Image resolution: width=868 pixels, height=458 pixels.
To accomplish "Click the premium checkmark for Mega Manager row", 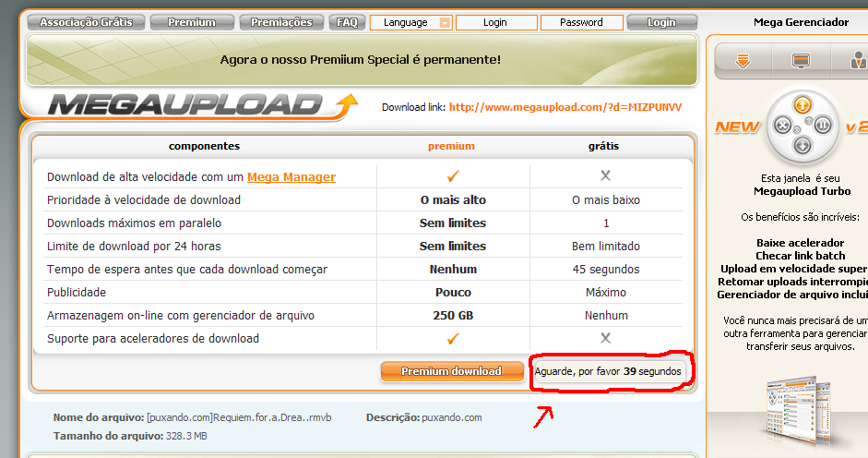I will click(453, 176).
